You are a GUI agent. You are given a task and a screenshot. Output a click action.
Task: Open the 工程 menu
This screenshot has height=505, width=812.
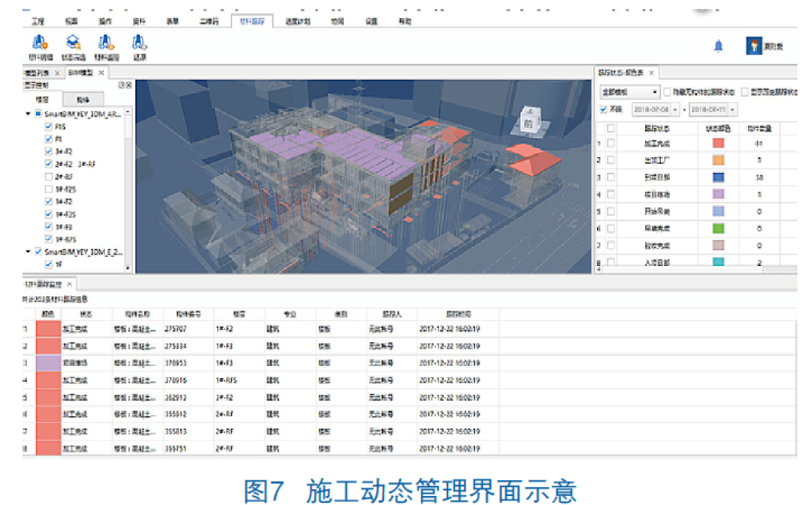click(38, 21)
